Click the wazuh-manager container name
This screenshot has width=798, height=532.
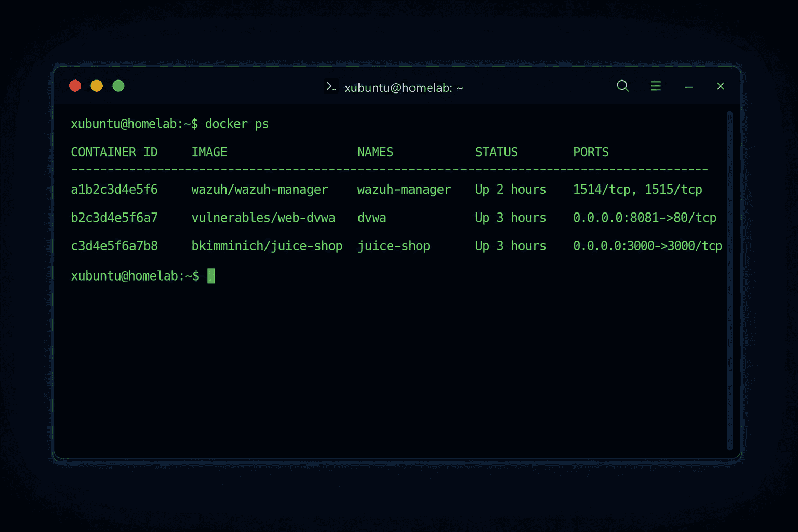pos(404,190)
